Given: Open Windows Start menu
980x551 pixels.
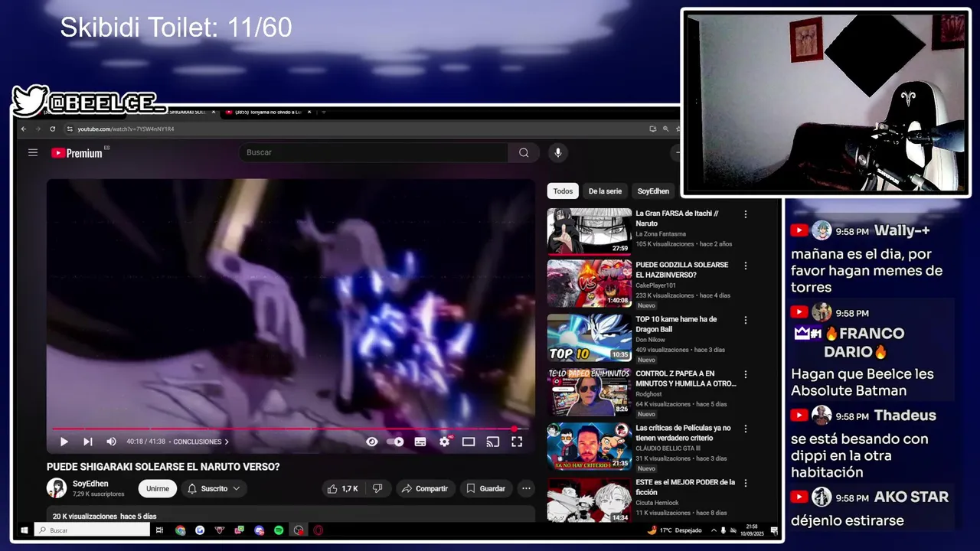Looking at the screenshot, I should tap(24, 530).
